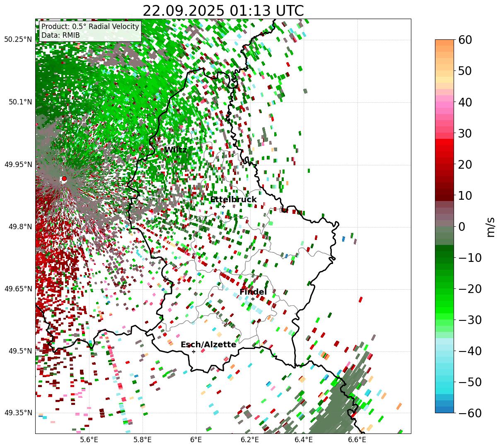Click the colorbar 30 tick label

(465, 133)
